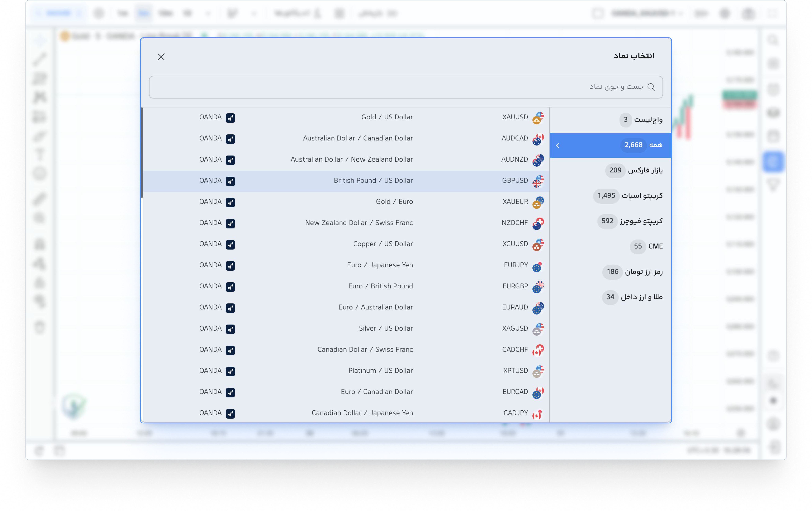
Task: Click the AUDCAD ticker text
Action: click(x=515, y=138)
